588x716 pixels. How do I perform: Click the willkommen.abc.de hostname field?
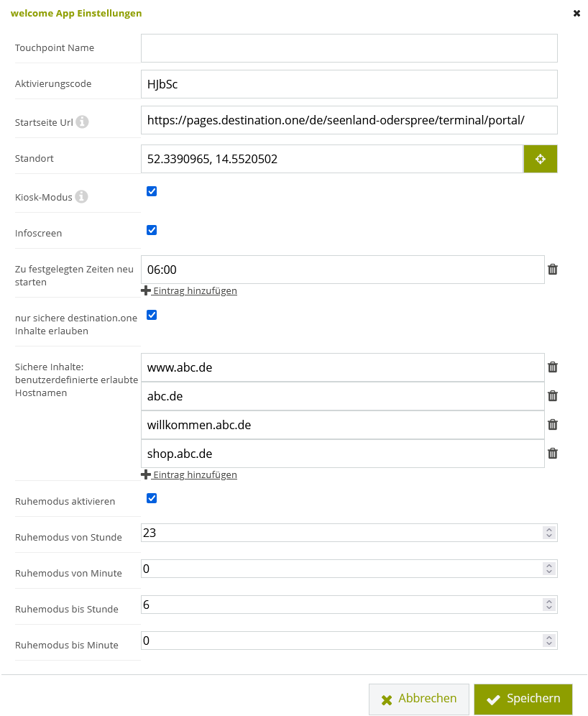(x=343, y=425)
